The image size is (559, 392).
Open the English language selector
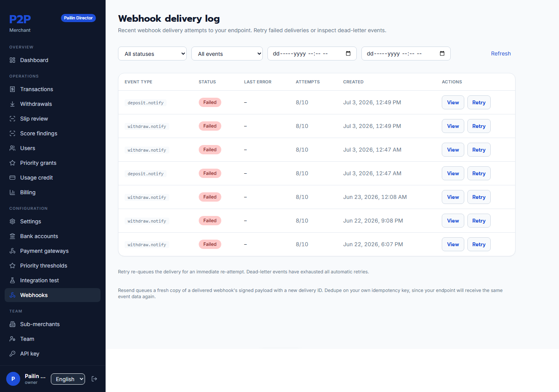pyautogui.click(x=68, y=379)
